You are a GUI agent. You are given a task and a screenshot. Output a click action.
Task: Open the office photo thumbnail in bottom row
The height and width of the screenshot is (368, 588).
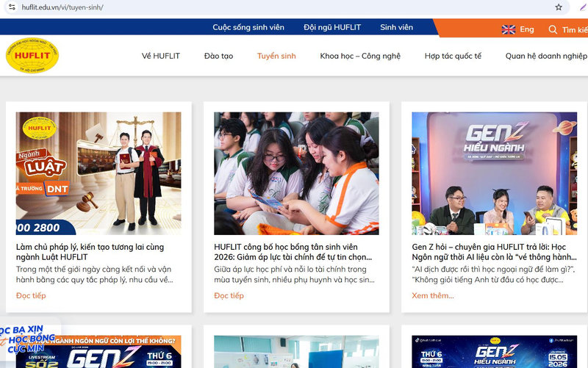pyautogui.click(x=296, y=352)
